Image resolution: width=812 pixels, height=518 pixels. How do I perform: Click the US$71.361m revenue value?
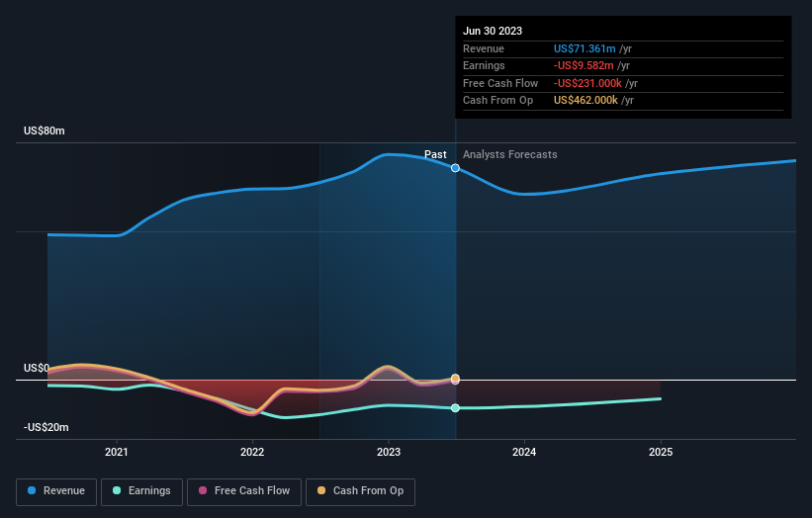(585, 48)
